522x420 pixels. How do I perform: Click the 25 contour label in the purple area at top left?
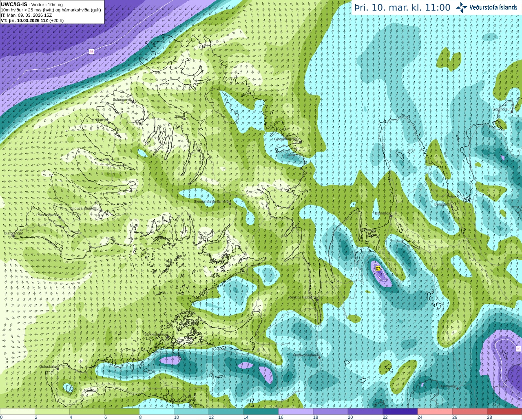point(91,51)
